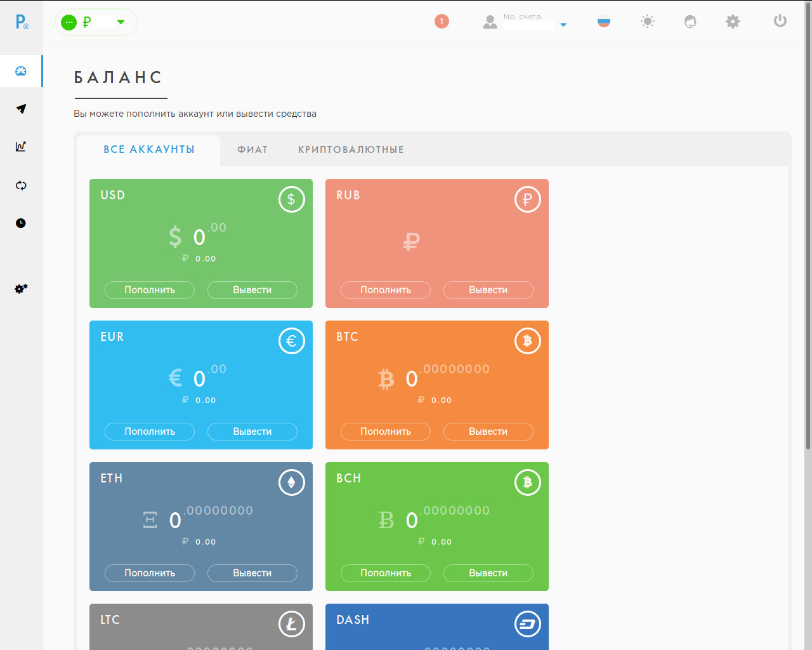Viewport: 812px width, 650px height.
Task: Click the BTC card title
Action: [x=348, y=337]
